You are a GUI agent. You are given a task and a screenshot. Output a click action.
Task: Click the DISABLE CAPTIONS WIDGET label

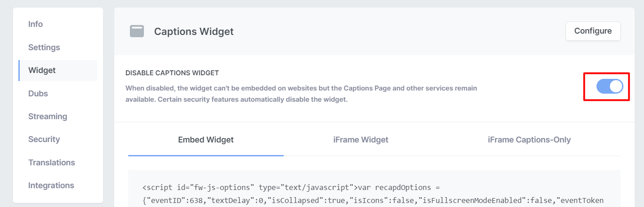click(172, 73)
